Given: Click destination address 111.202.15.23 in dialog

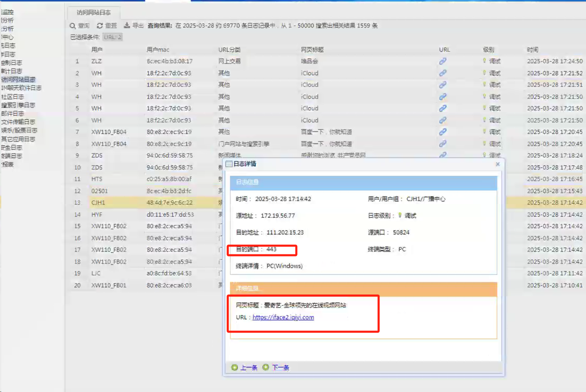Looking at the screenshot, I should (285, 232).
